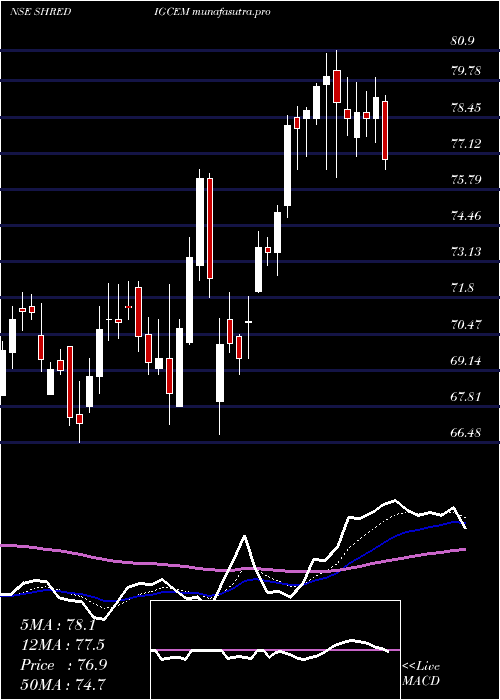The width and height of the screenshot is (500, 700).
Task: Select the 75.79 price level label
Action: [x=466, y=180]
